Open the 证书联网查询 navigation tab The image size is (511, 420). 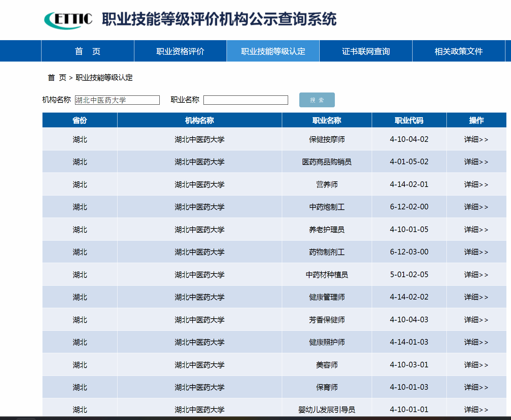tap(366, 51)
